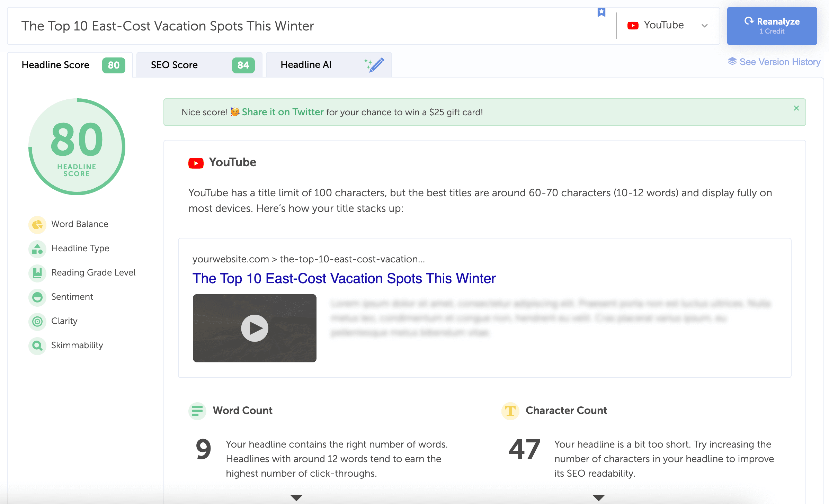The height and width of the screenshot is (504, 829).
Task: Click the bookmark star icon
Action: (x=601, y=12)
